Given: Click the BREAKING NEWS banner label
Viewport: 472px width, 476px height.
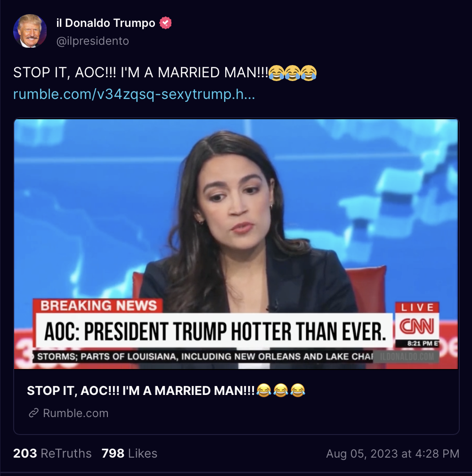Looking at the screenshot, I should 98,306.
